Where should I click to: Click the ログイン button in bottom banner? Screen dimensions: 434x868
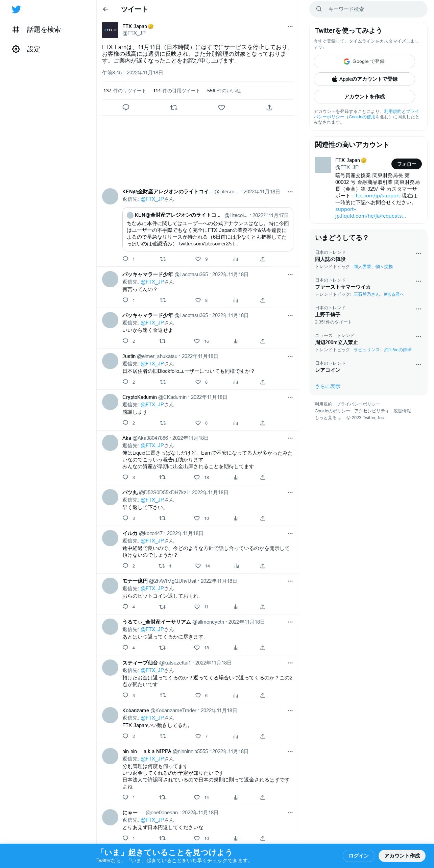tap(358, 855)
